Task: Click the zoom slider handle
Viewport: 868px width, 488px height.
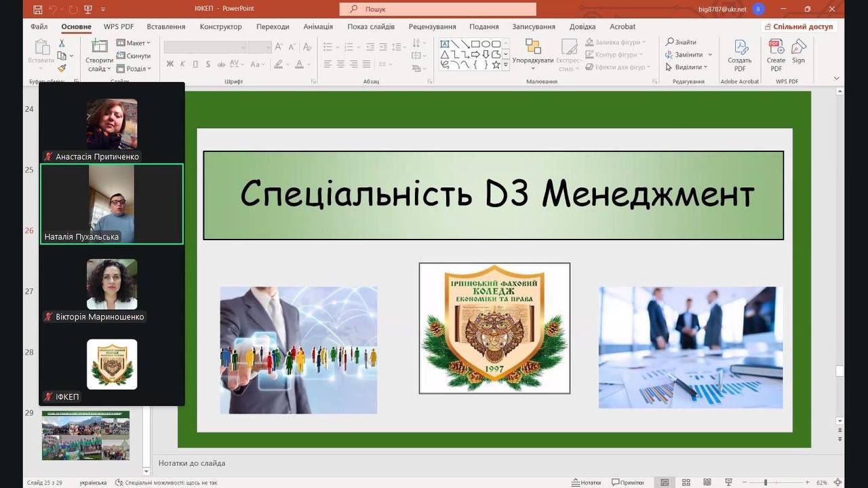Action: click(766, 483)
